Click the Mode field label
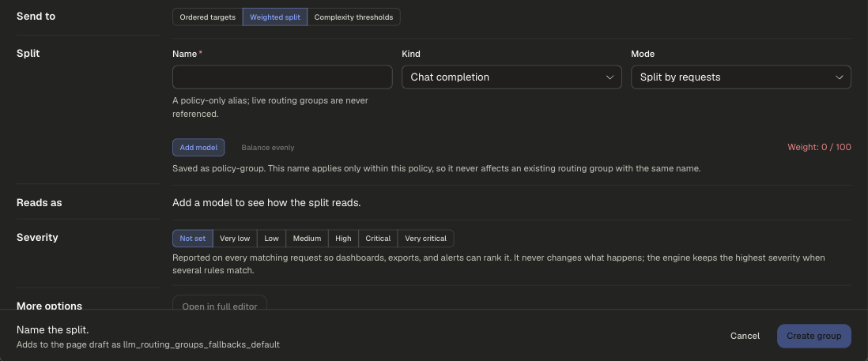Image resolution: width=868 pixels, height=361 pixels. (643, 55)
